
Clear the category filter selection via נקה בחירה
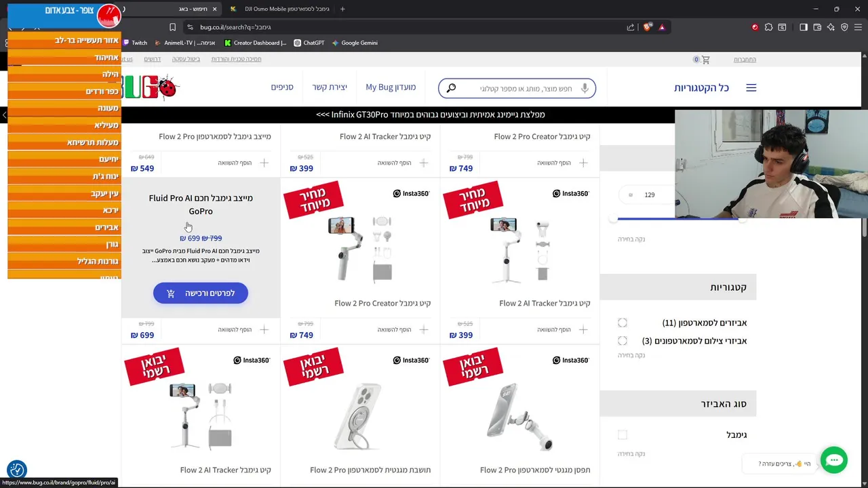pos(631,355)
